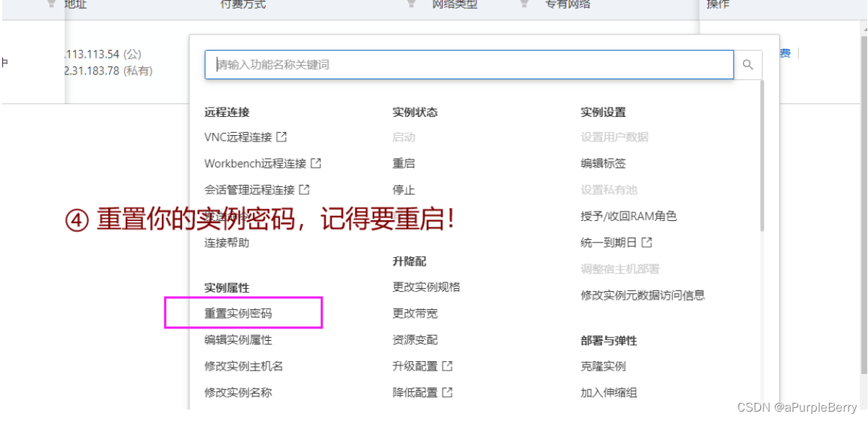Click the grayed 设置私有池 entry
Viewport: 868px width, 421px height.
tap(609, 190)
